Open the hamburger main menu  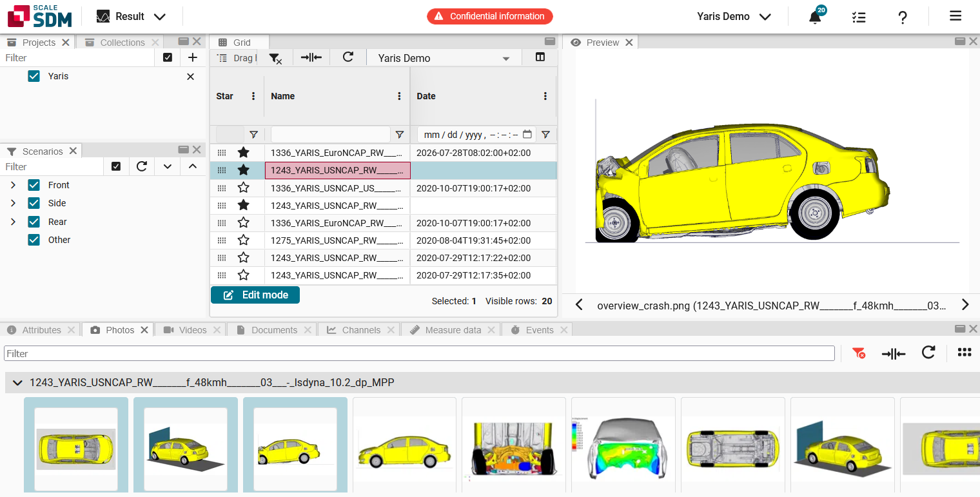[955, 16]
